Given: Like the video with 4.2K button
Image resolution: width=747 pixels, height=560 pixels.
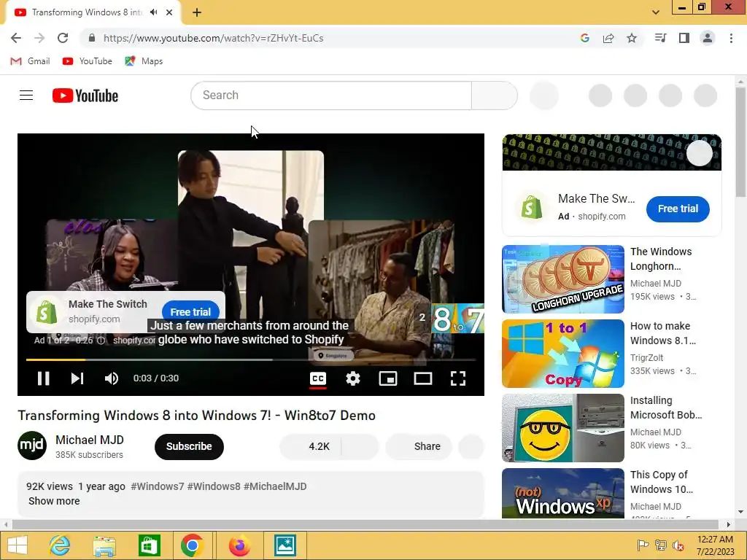Looking at the screenshot, I should pyautogui.click(x=311, y=447).
